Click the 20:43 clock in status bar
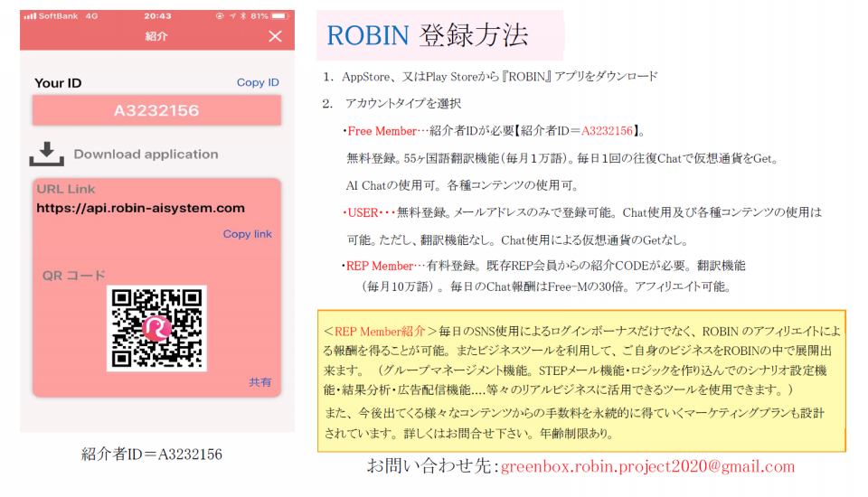Viewport: 868px width, 497px height. [x=157, y=16]
